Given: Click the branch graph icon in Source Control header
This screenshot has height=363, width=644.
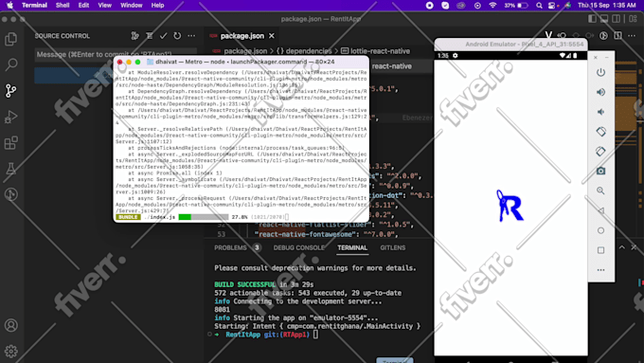Looking at the screenshot, I should coord(135,36).
